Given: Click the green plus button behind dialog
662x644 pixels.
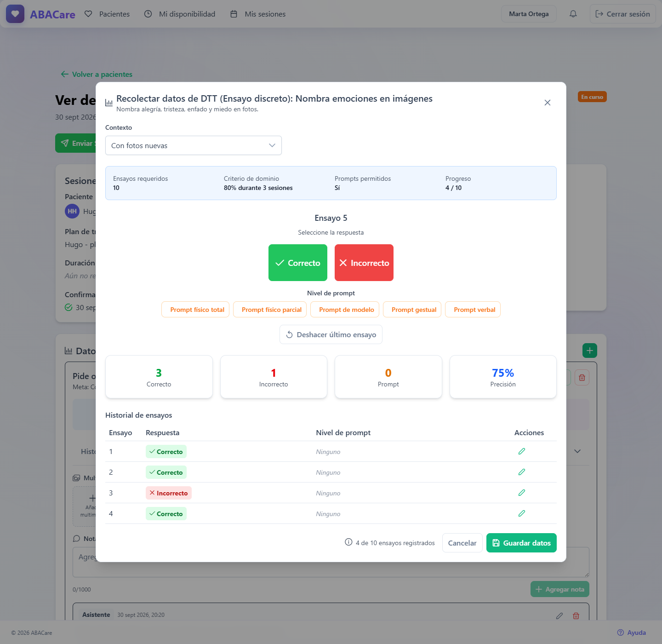Looking at the screenshot, I should (x=590, y=351).
